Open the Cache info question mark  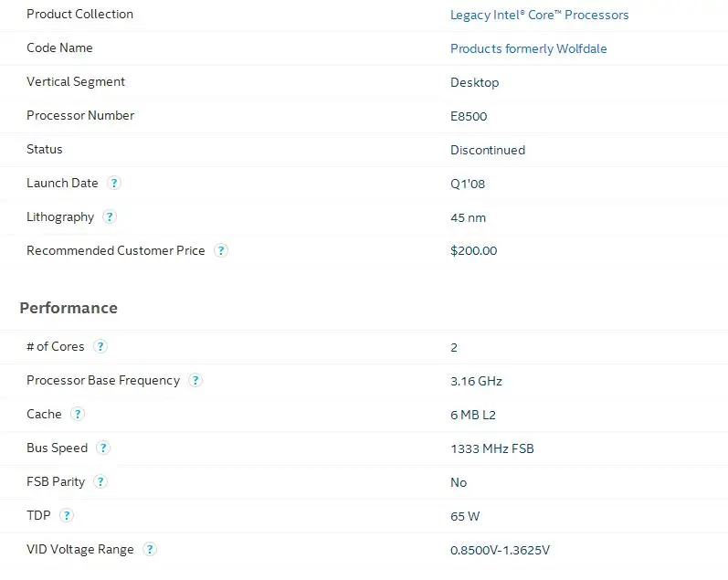78,415
